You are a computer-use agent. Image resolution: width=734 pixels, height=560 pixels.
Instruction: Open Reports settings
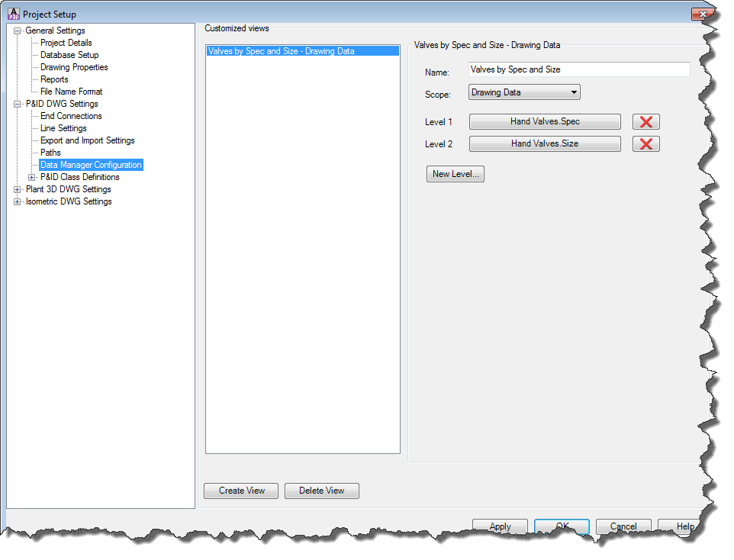54,79
